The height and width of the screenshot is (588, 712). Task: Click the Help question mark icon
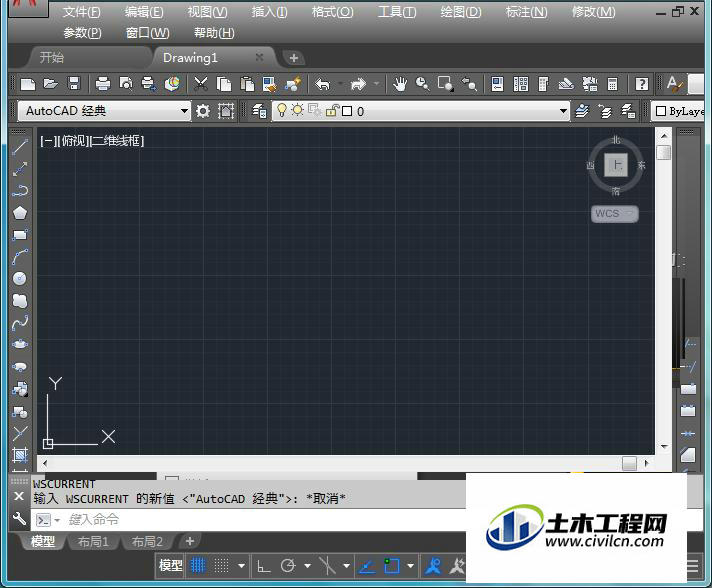(x=642, y=84)
